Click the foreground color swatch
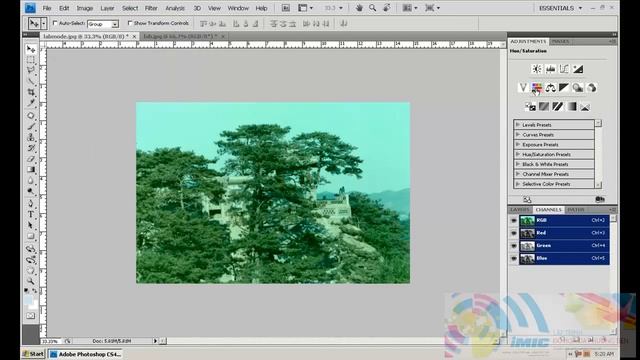Viewport: 640px width, 360px height. coord(28,300)
